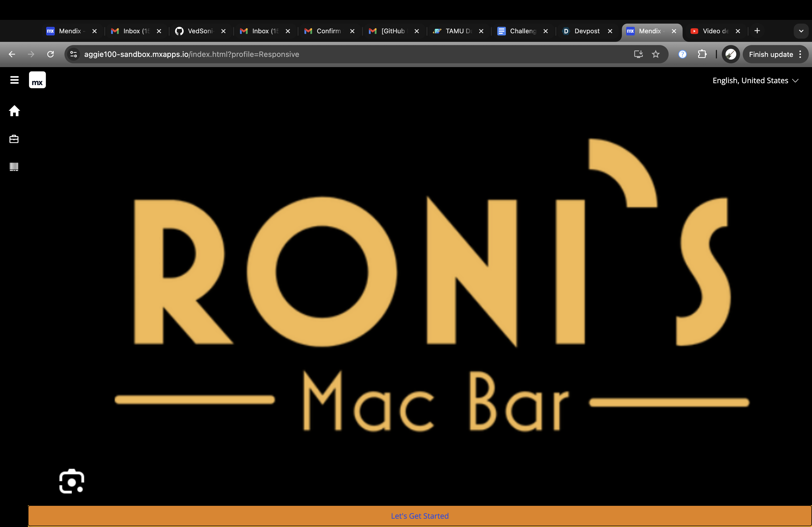View site information icon in address bar
812x527 pixels.
[x=73, y=54]
